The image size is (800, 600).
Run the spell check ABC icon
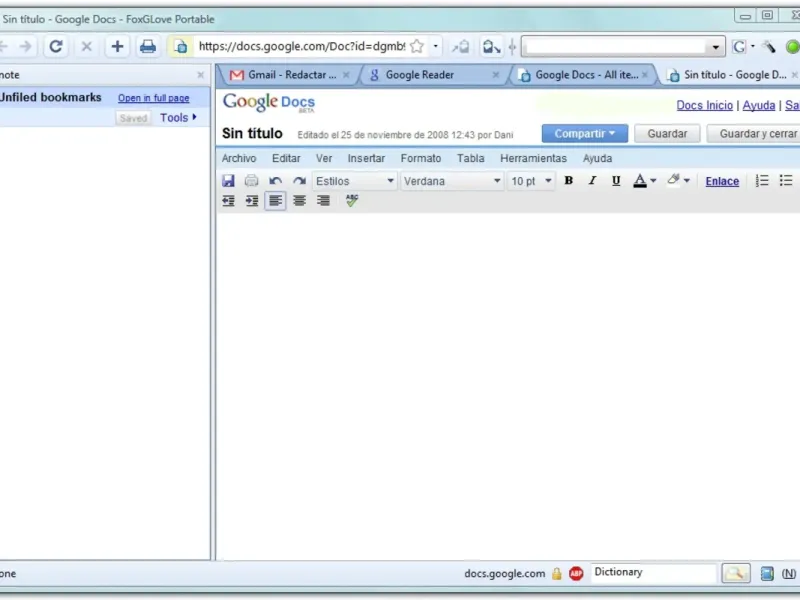(352, 201)
